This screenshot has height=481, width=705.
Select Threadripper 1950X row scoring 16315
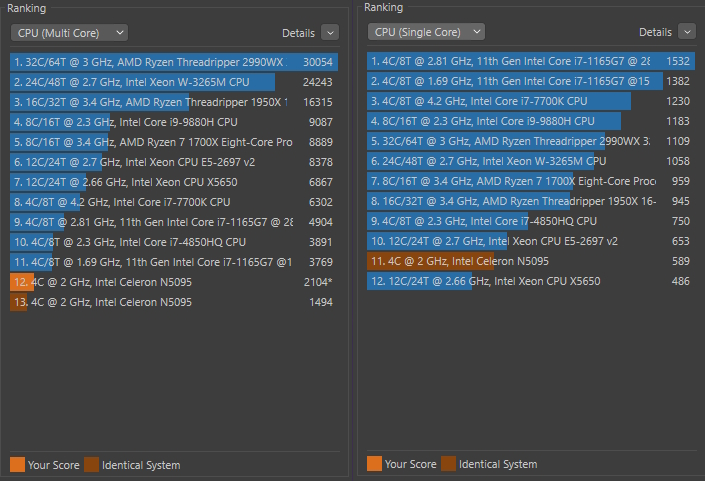(174, 102)
